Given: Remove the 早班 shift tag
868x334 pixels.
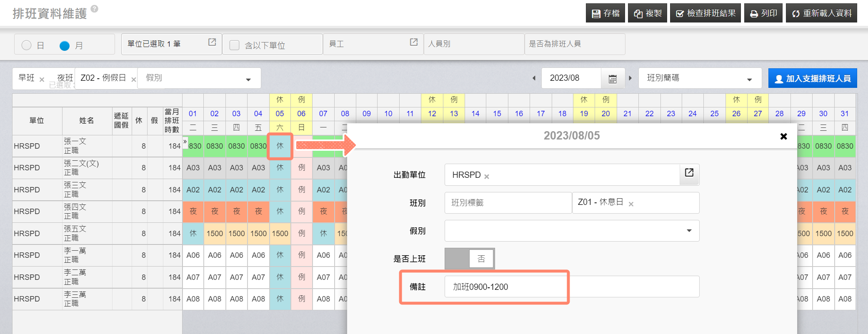Looking at the screenshot, I should pos(42,80).
